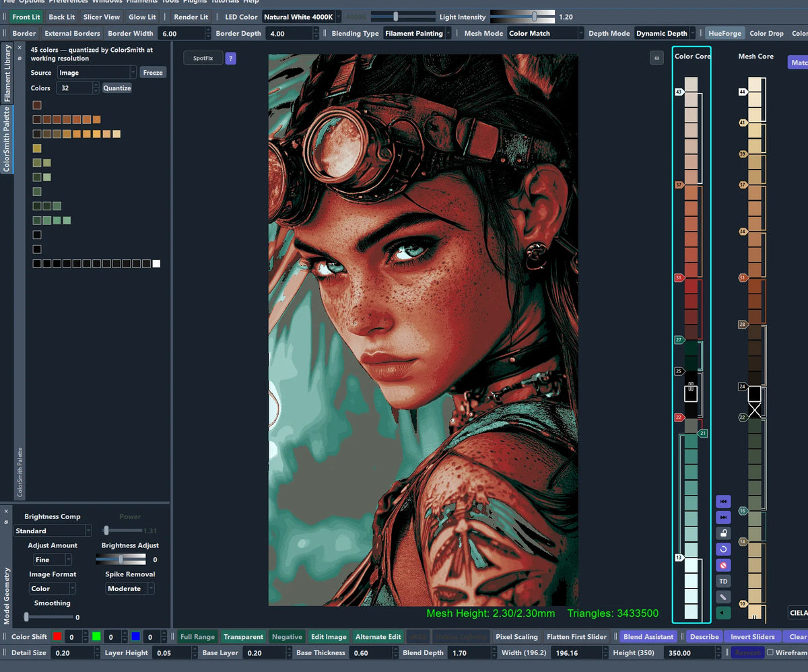Open the Mesh Mode Color Match dropdown
The height and width of the screenshot is (672, 808).
click(545, 33)
